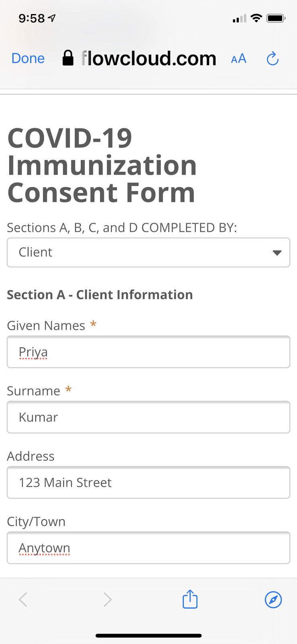Click the dropdown arrow beside Client
The image size is (297, 644).
(x=277, y=253)
